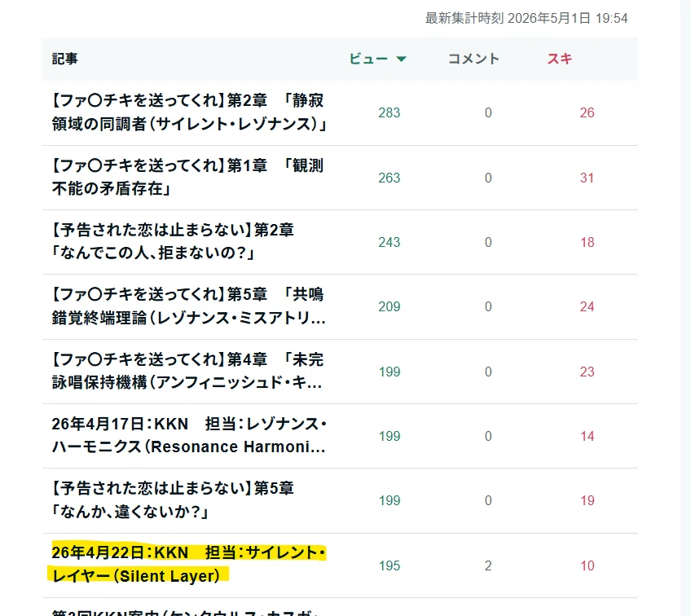Sort by the ビュー column header
Screen dimensions: 691x616
[x=377, y=59]
